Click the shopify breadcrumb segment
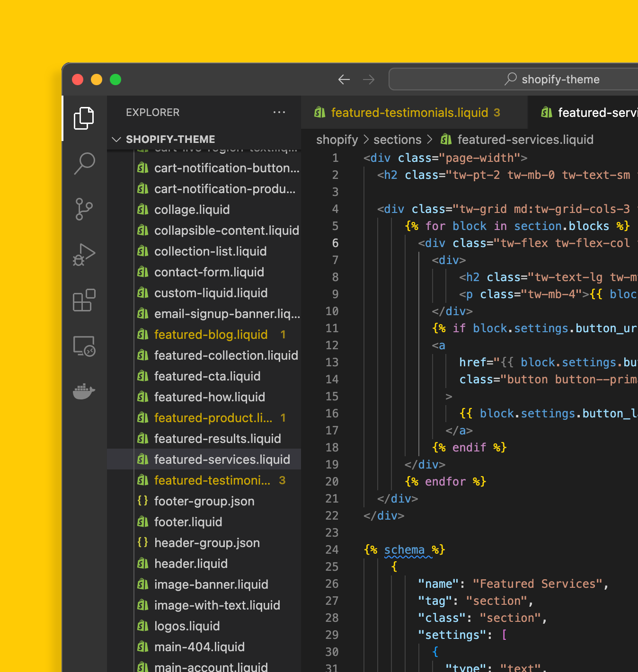 click(x=337, y=140)
